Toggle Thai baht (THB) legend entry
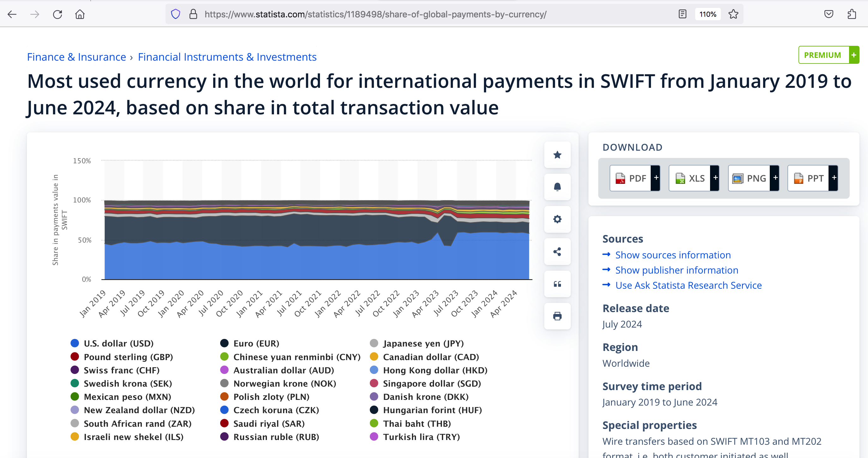This screenshot has width=868, height=458. (x=410, y=424)
